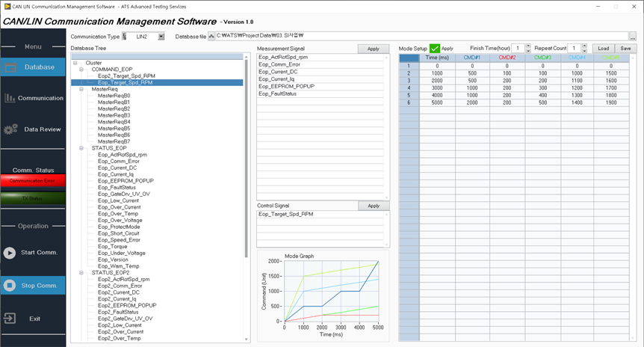Click the Load button
The width and height of the screenshot is (644, 347).
point(604,48)
